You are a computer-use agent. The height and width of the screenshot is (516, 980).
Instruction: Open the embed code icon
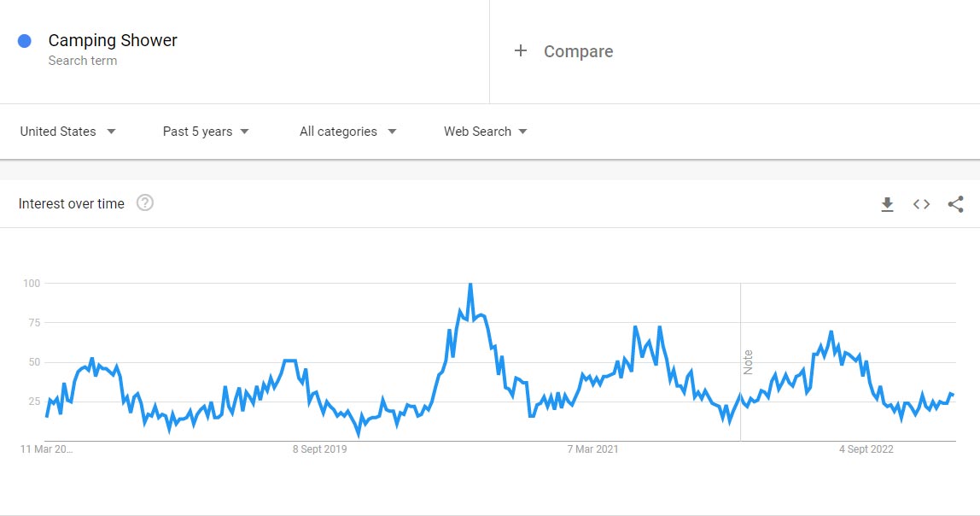(x=921, y=204)
